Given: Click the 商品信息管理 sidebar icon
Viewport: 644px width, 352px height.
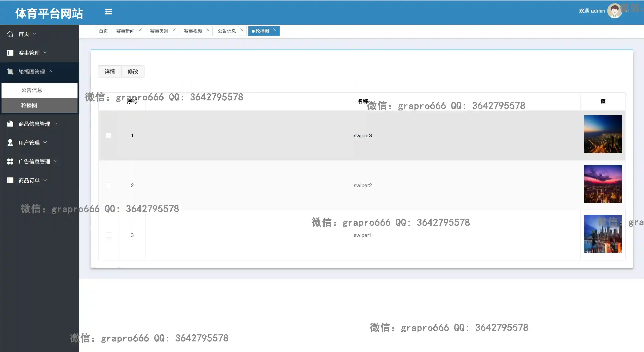Looking at the screenshot, I should pos(10,124).
